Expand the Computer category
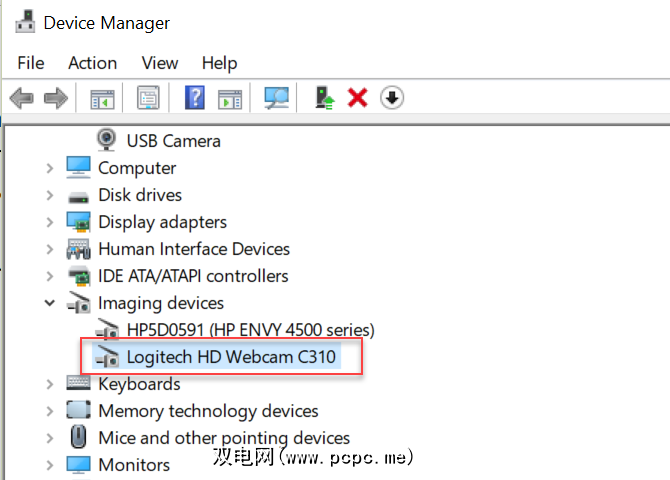Viewport: 670px width, 480px height. click(x=49, y=168)
